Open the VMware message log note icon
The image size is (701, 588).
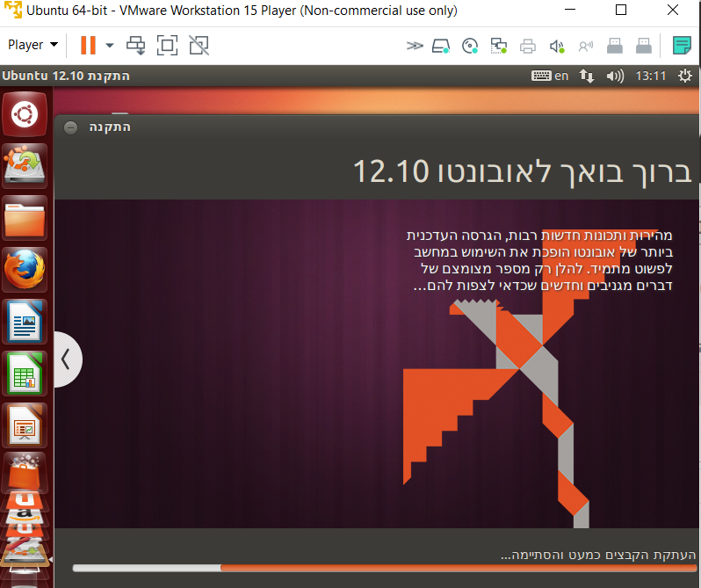[682, 46]
